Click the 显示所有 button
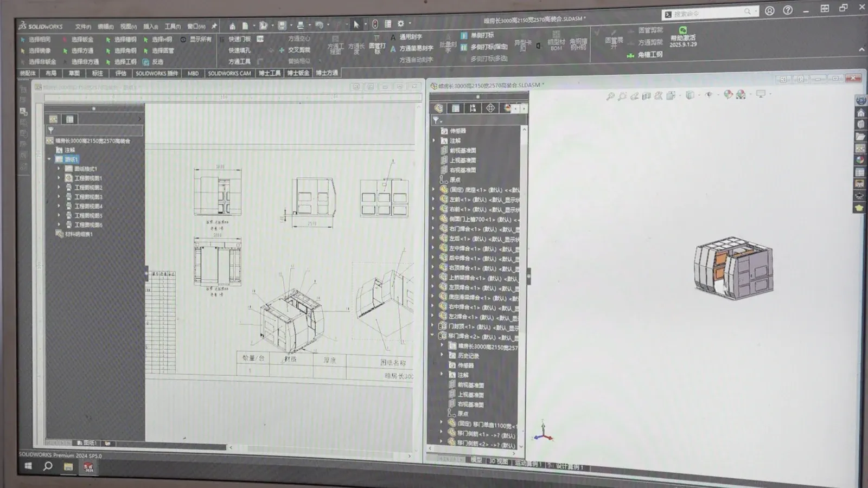The width and height of the screenshot is (868, 488). 196,39
